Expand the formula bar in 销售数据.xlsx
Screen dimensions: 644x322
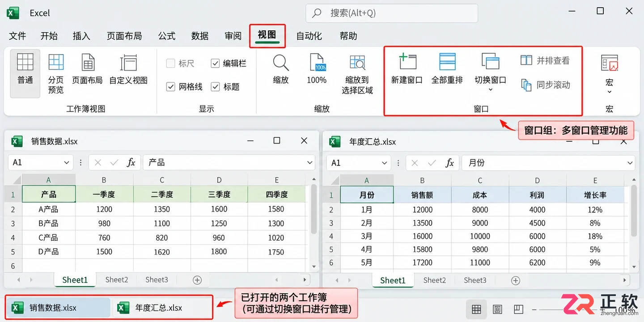pyautogui.click(x=310, y=163)
